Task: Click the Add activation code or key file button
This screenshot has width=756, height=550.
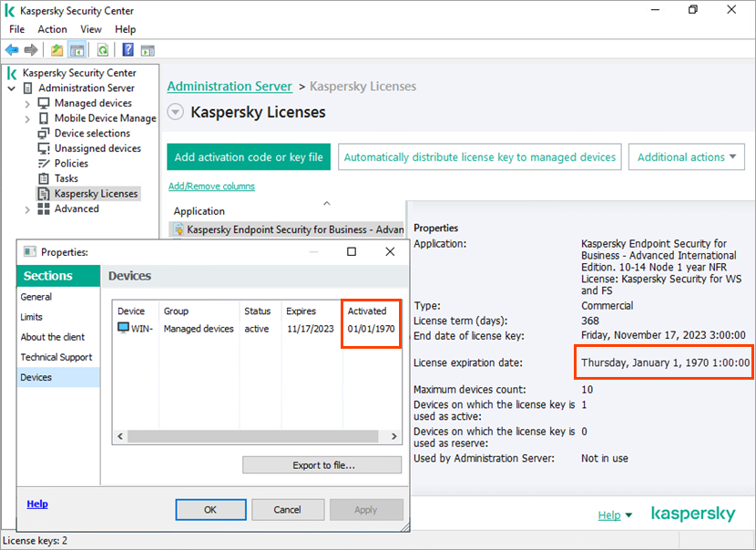Action: (x=248, y=157)
